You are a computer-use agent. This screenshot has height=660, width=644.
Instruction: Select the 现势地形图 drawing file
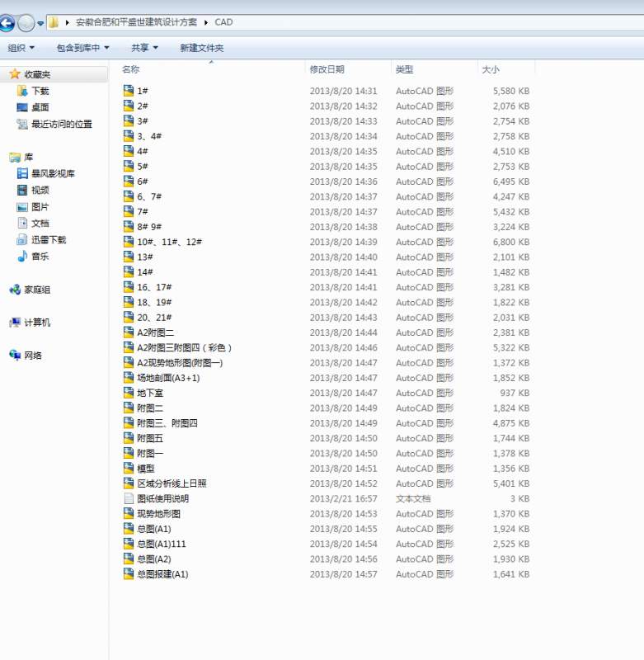point(158,514)
